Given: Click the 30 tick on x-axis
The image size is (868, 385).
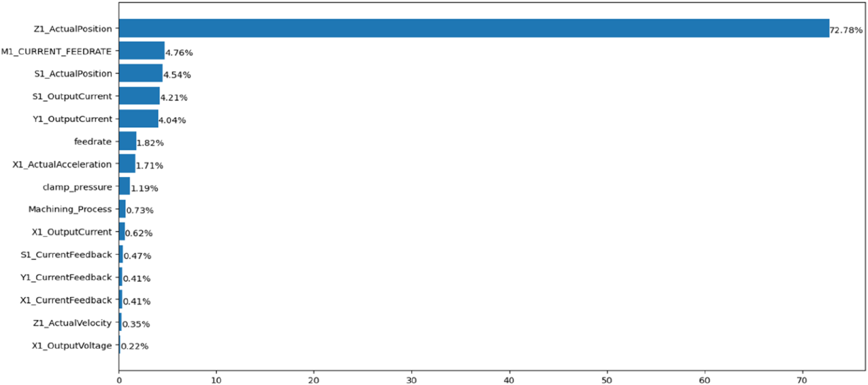Looking at the screenshot, I should click(x=411, y=380).
